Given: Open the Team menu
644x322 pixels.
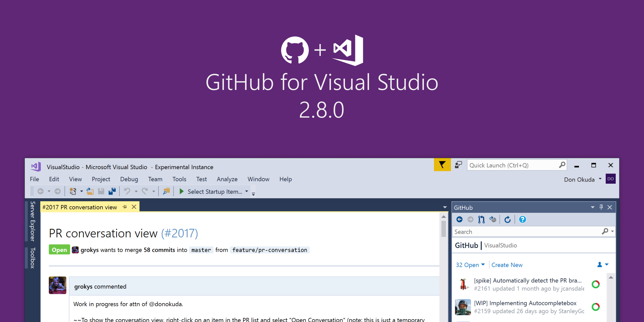Looking at the screenshot, I should point(155,179).
